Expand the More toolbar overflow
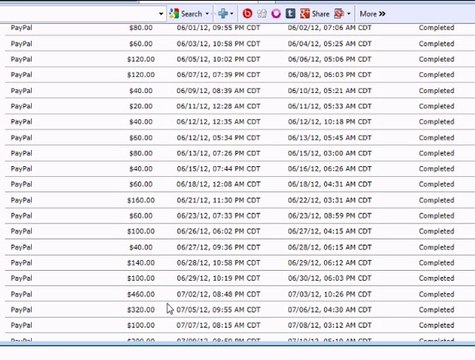Screen dimensions: 475x360 (372, 14)
